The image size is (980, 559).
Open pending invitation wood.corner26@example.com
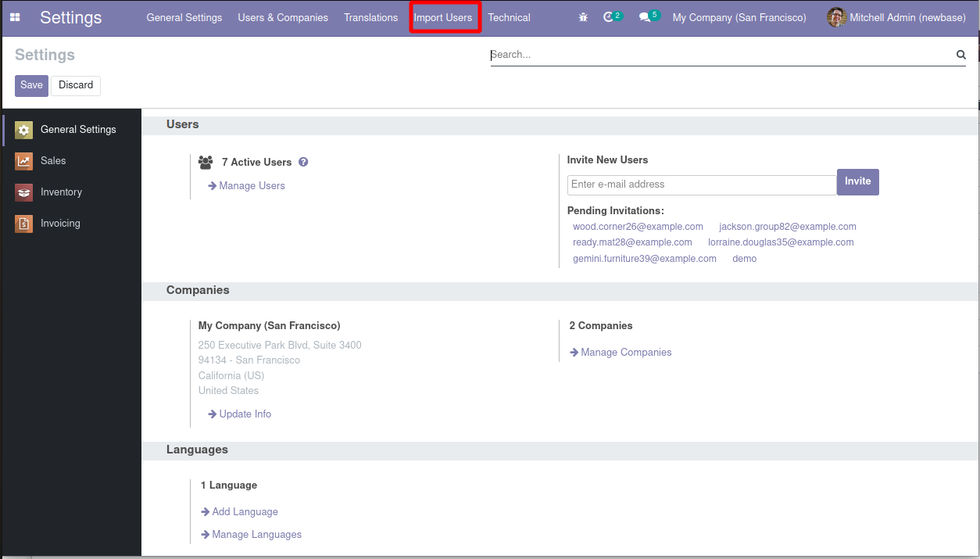coord(638,227)
